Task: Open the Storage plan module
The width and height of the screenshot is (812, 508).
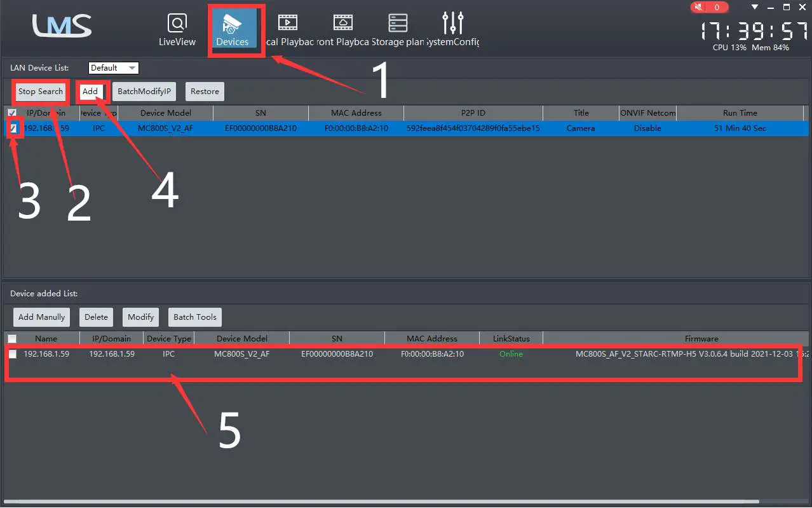Action: [x=398, y=30]
